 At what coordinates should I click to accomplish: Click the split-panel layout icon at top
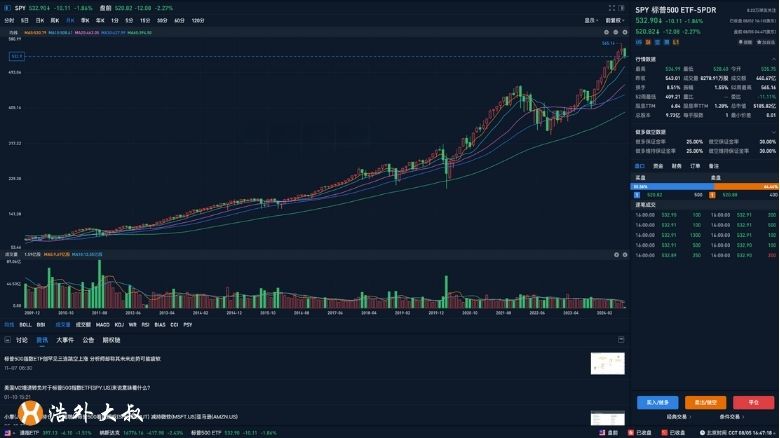[621, 8]
